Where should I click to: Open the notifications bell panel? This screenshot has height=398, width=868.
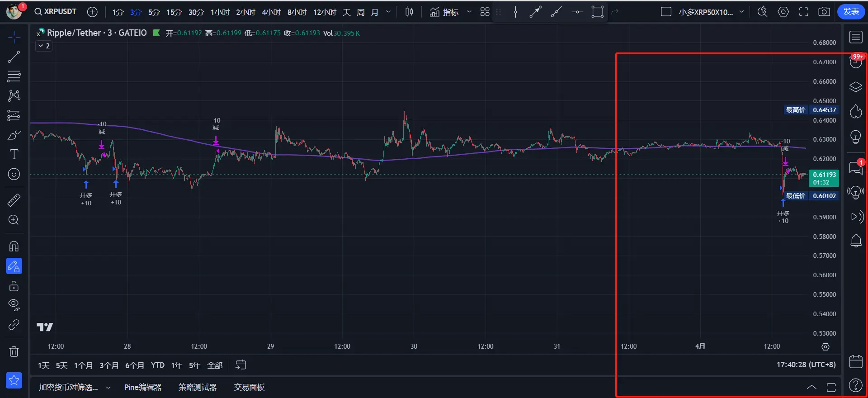856,241
